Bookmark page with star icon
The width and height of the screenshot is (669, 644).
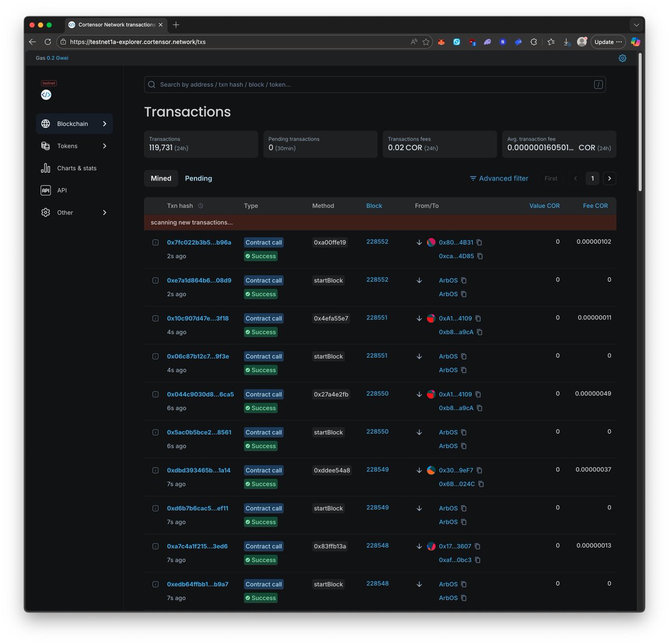click(x=426, y=42)
